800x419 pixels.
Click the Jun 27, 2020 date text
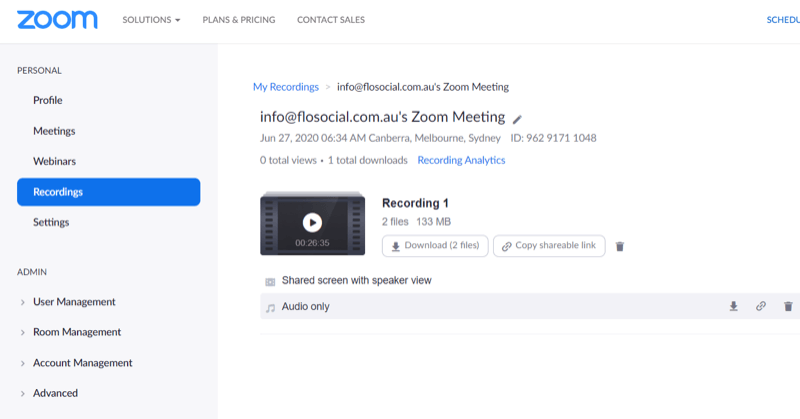(380, 138)
